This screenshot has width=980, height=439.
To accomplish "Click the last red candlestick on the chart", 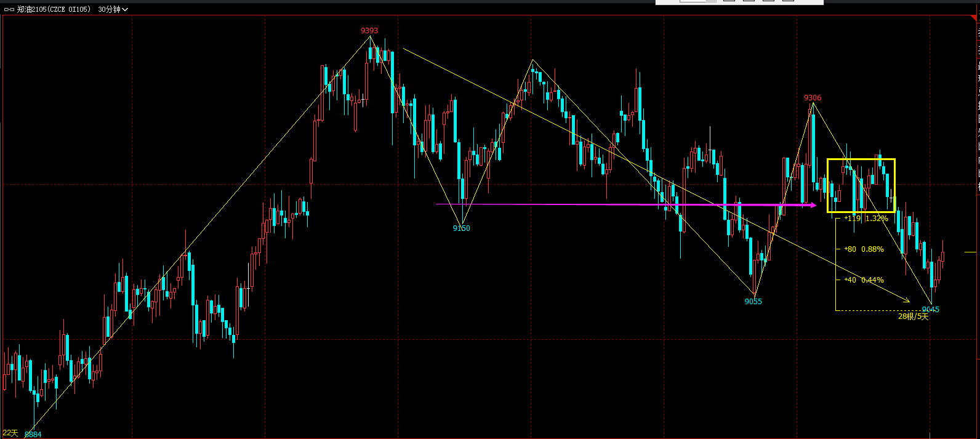I will click(942, 257).
